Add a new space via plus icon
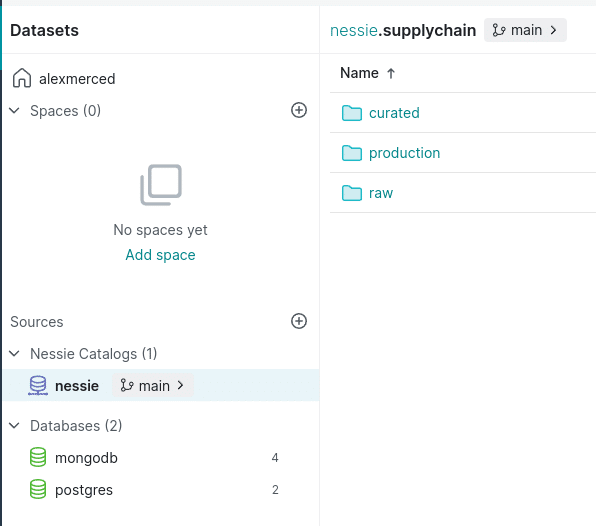596x526 pixels. coord(299,110)
